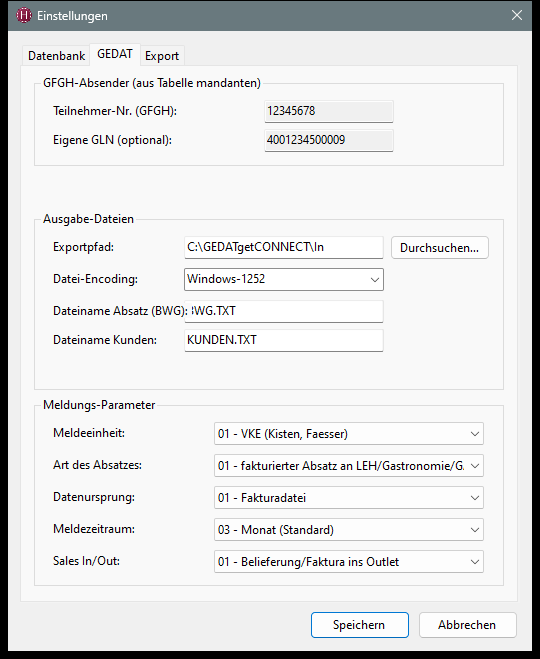Open the Export tab
Viewport: 540px width, 659px height.
pos(162,55)
